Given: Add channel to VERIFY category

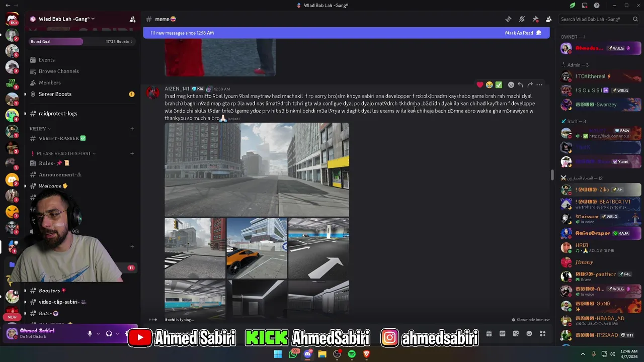Looking at the screenshot, I should click(x=132, y=129).
